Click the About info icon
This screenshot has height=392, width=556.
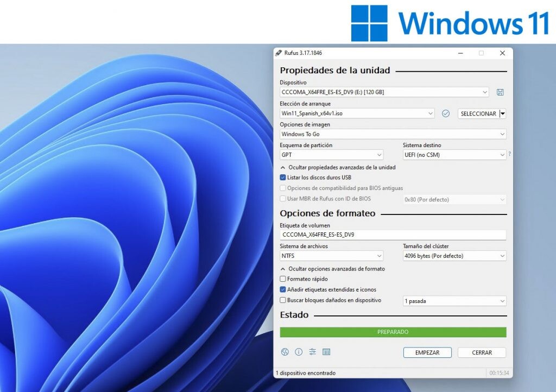point(299,352)
